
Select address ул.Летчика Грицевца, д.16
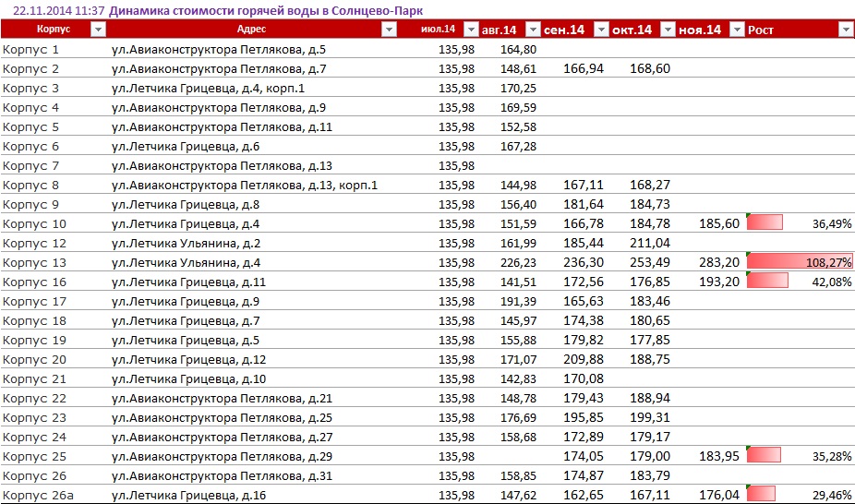(x=188, y=496)
